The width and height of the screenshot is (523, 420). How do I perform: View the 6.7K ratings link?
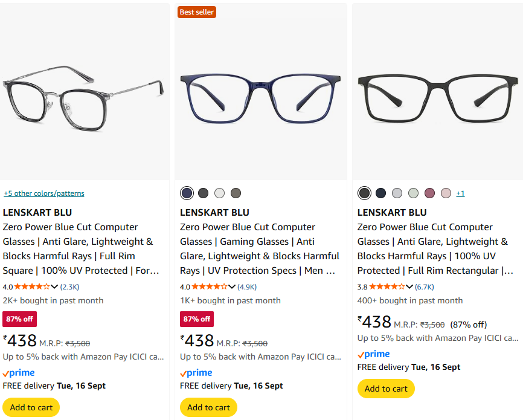[x=424, y=287]
